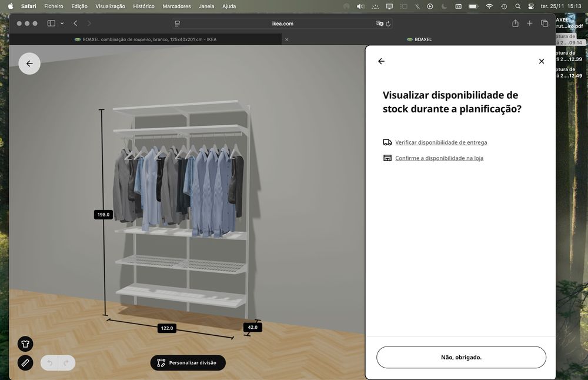Click Personalizar divisão button

point(188,363)
